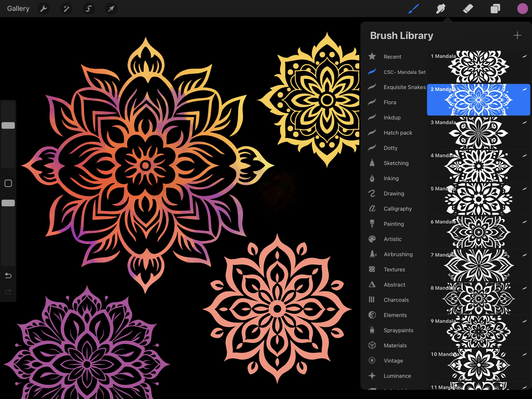
Task: Select the Eraser tool
Action: coord(468,9)
